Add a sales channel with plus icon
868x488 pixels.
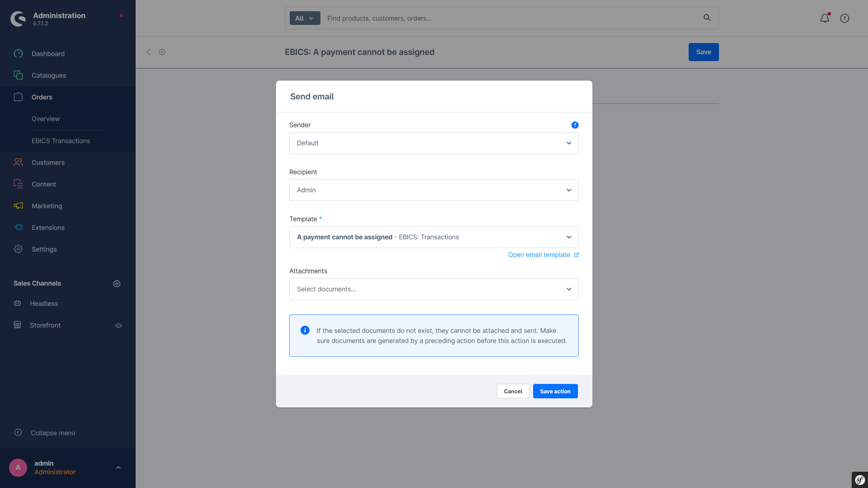[x=117, y=284]
